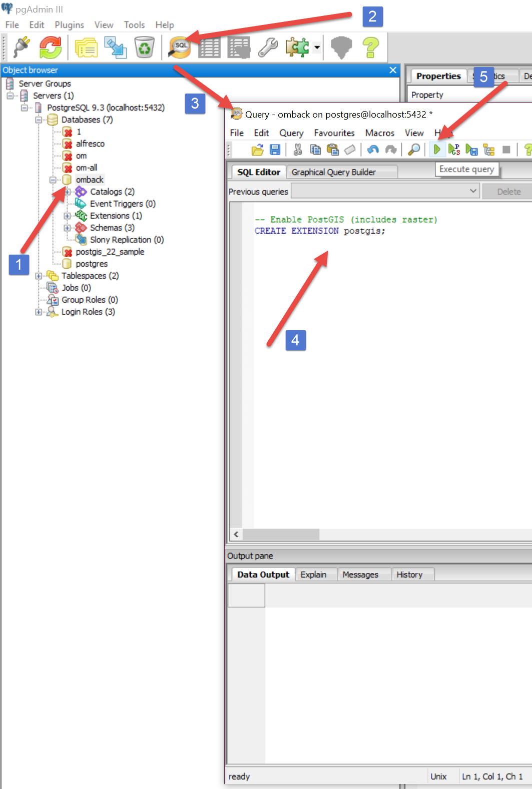Open the Favourites menu in query window
This screenshot has height=789, width=532.
pyautogui.click(x=334, y=133)
